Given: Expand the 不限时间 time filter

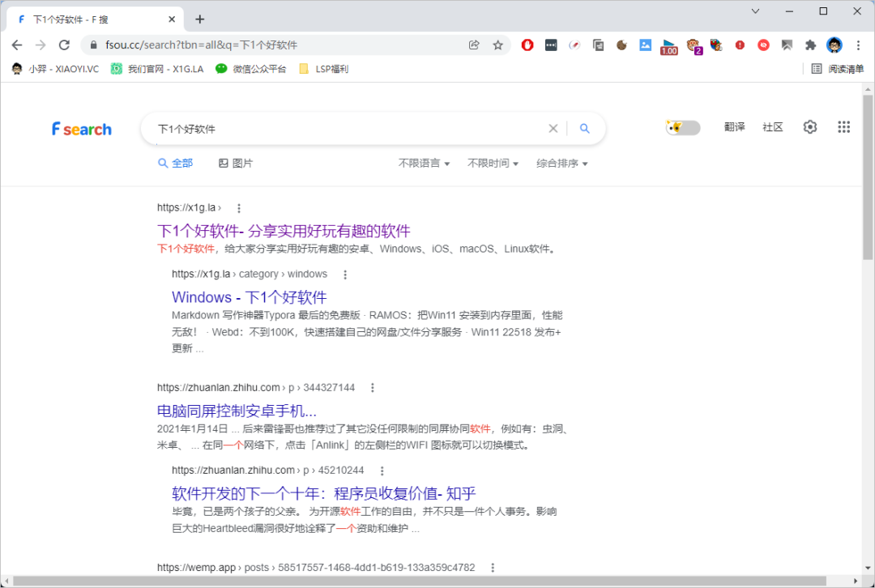Looking at the screenshot, I should [493, 164].
